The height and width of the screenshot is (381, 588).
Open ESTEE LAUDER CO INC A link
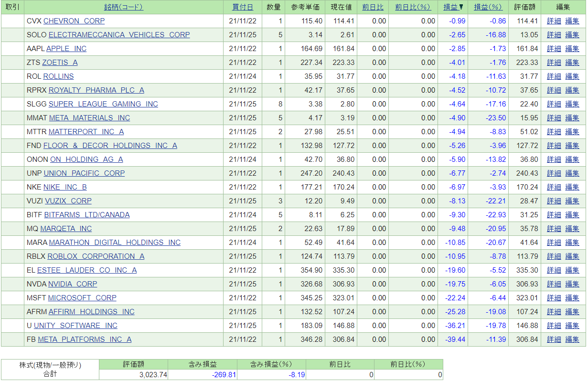click(87, 270)
